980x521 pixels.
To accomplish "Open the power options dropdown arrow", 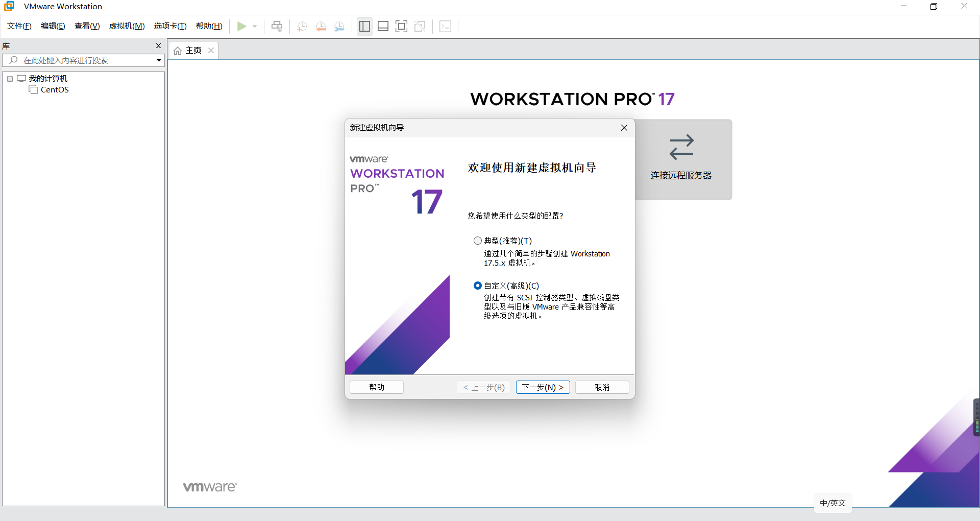I will 255,26.
